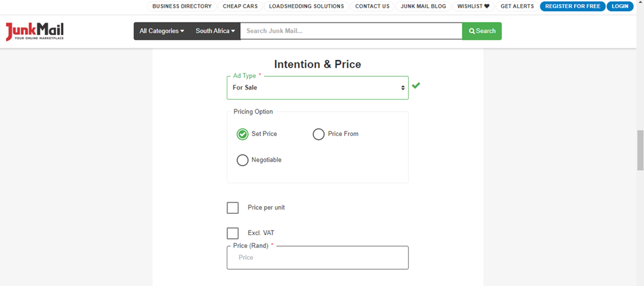
Task: Open the Business Directory menu item
Action: pyautogui.click(x=182, y=6)
